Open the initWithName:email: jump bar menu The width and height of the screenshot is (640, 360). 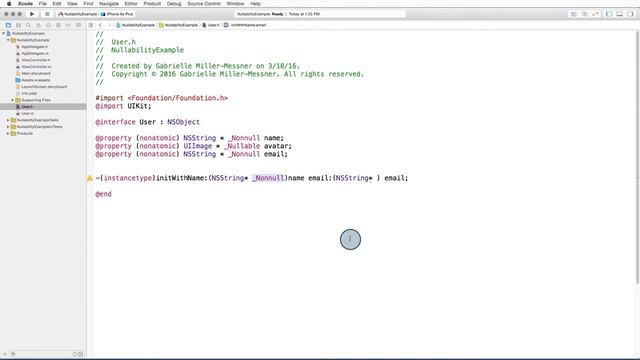click(x=245, y=25)
